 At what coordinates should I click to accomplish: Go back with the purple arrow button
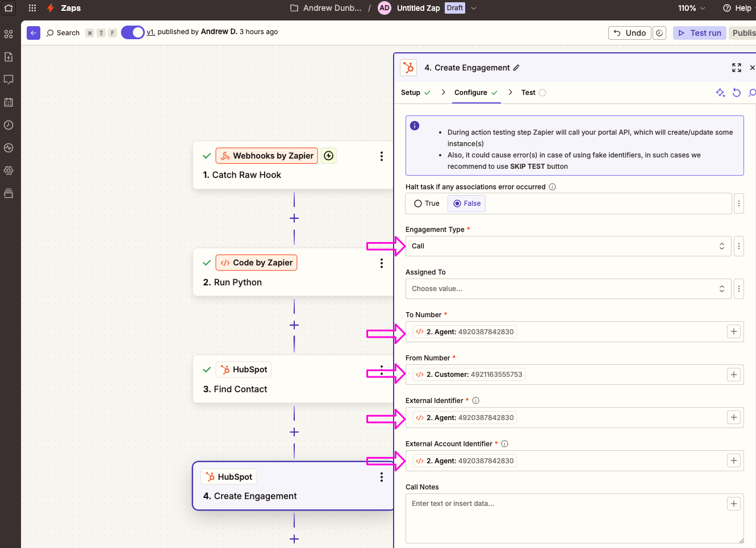pos(34,33)
